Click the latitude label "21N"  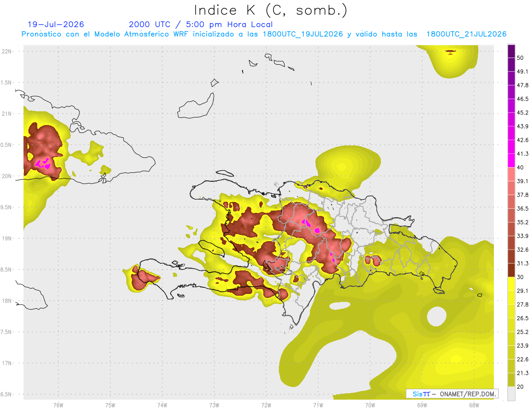pos(7,114)
